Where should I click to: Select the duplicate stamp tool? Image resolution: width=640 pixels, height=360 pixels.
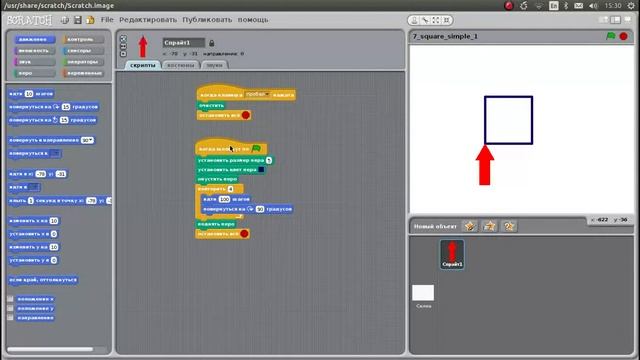414,20
